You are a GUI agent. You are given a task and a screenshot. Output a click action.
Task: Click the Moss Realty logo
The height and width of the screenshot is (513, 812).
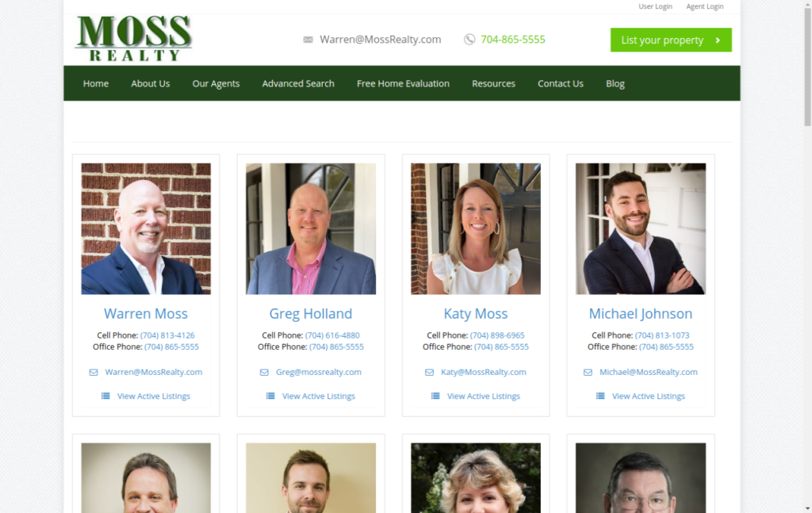point(133,39)
